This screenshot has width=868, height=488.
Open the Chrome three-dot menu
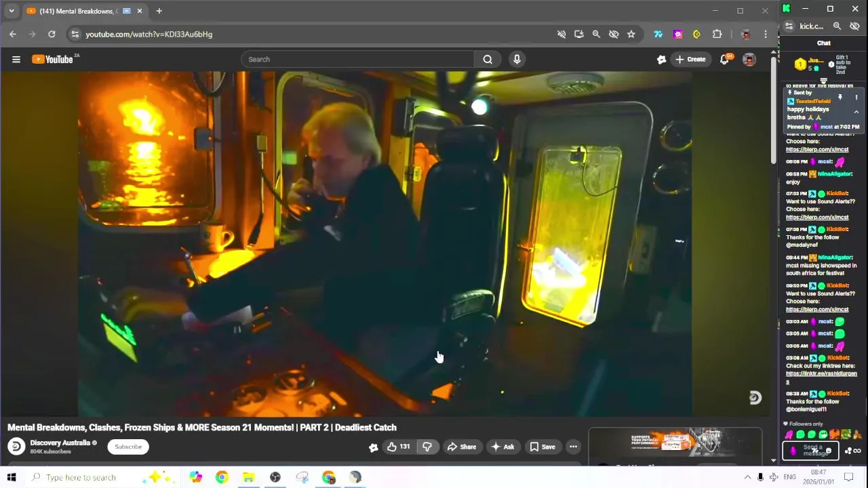click(x=766, y=34)
